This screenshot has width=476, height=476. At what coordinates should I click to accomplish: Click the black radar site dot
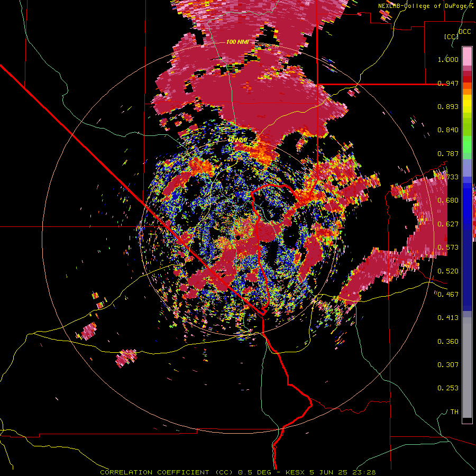click(239, 237)
